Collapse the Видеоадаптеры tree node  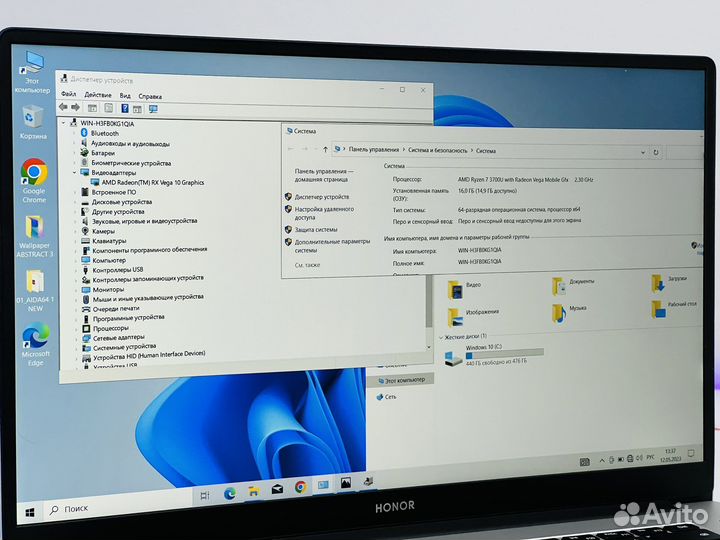coord(77,172)
